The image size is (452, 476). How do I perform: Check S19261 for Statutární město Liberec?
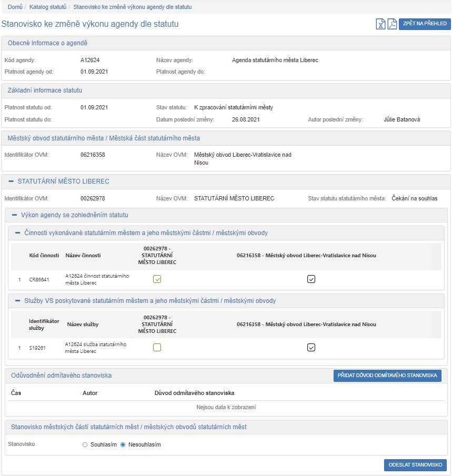157,347
